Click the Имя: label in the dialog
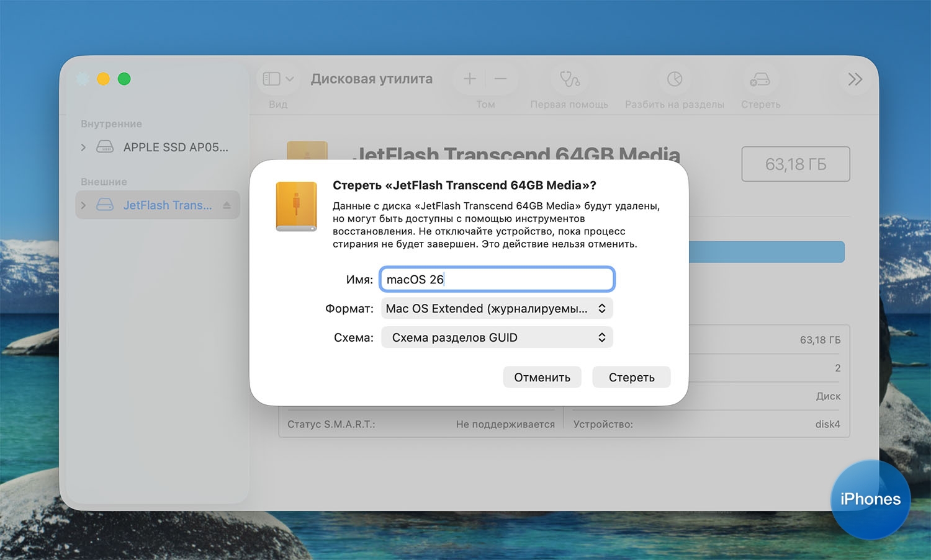The height and width of the screenshot is (560, 931). 359,280
